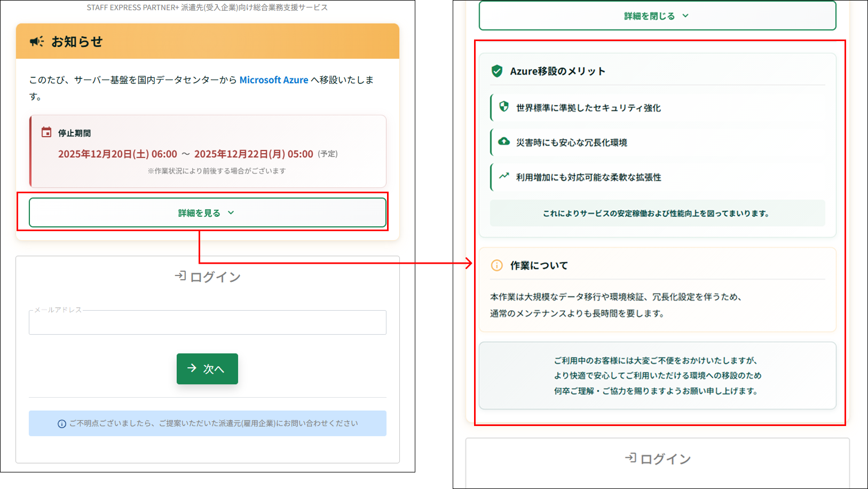
Task: Click the login icon in right panel ログイン heading
Action: [x=630, y=458]
